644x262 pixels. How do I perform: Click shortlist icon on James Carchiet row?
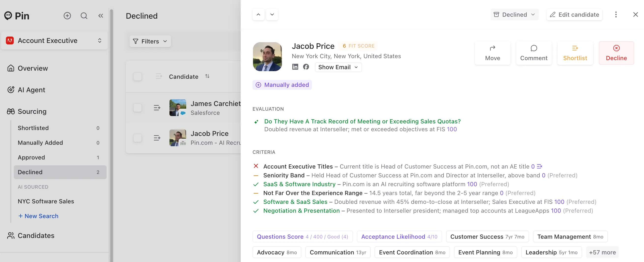coord(157,108)
